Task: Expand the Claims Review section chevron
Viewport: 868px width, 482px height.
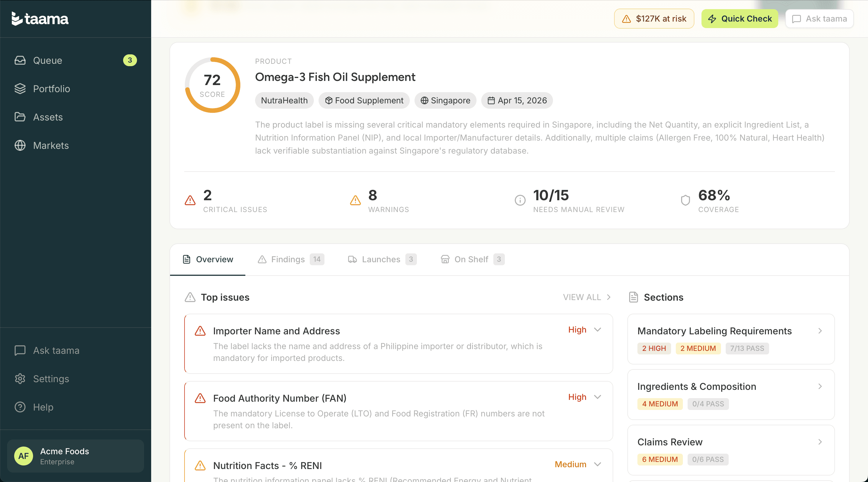Action: coord(820,442)
